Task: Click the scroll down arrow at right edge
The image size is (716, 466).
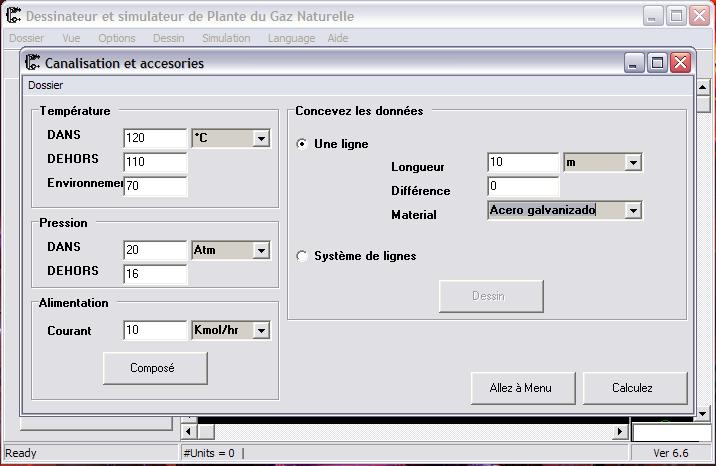Action: (703, 414)
